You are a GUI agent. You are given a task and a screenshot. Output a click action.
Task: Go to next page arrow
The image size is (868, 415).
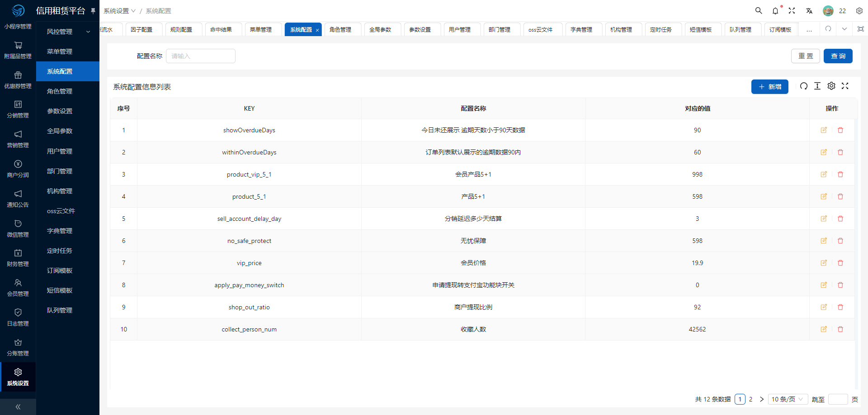[762, 399]
